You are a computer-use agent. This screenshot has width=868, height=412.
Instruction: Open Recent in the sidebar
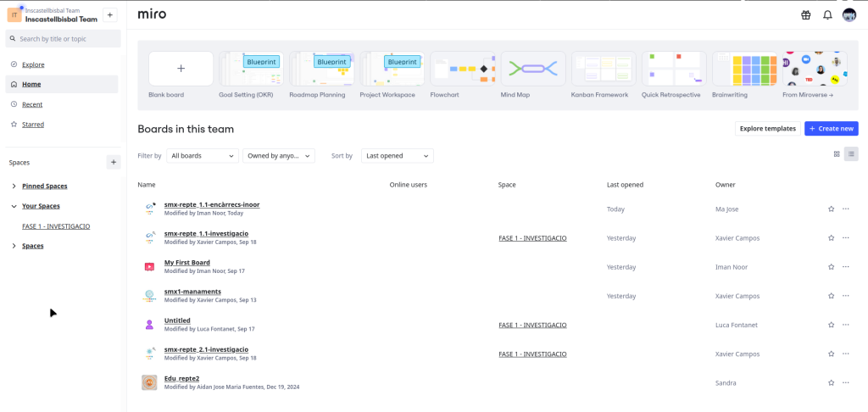[x=32, y=104]
